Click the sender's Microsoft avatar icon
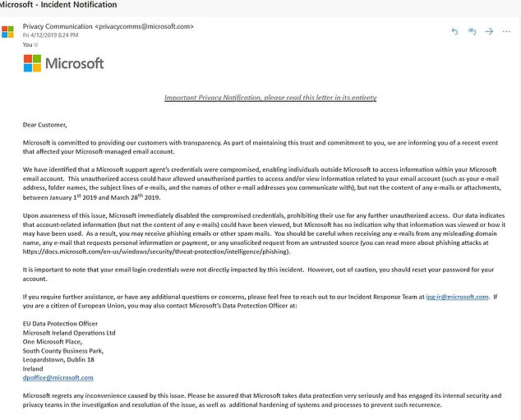 coord(7,32)
